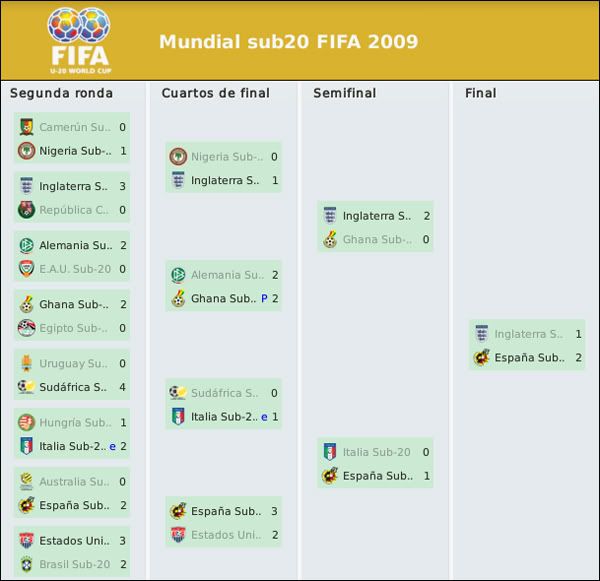Click España crest in the Final match
Viewport: 600px width, 581px height.
tap(482, 357)
